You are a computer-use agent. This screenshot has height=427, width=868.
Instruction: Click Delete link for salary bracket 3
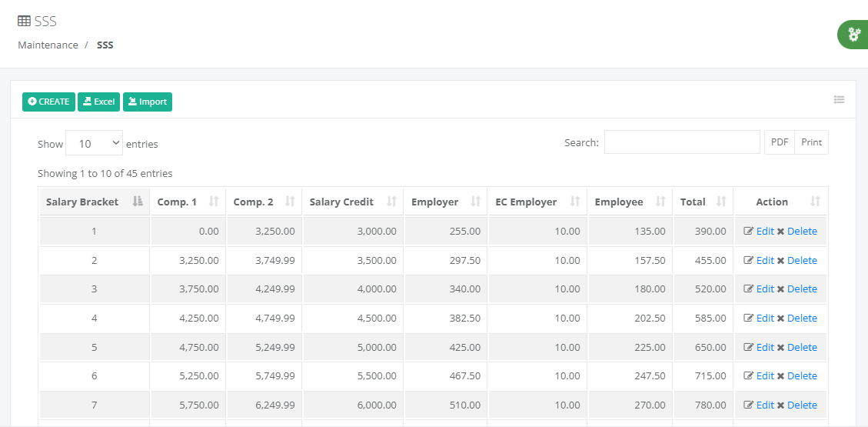[x=802, y=289]
